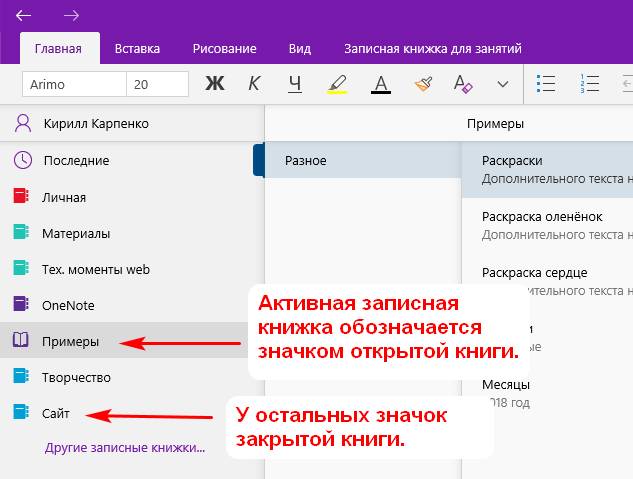Switch to the Главная tab
This screenshot has width=633, height=479.
coord(59,49)
